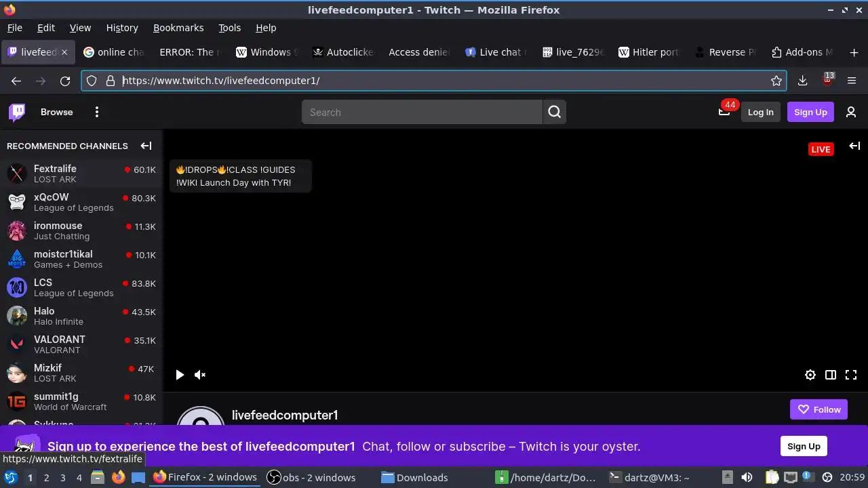Switch to the Hitler port Wikipedia tab
This screenshot has width=868, height=488.
click(x=649, y=52)
